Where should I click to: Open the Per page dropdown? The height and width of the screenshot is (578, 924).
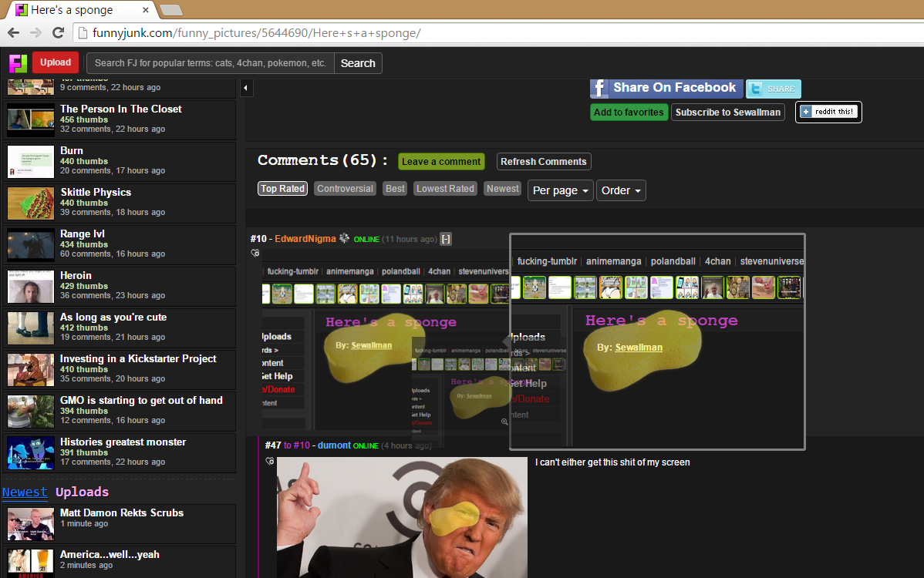click(561, 190)
